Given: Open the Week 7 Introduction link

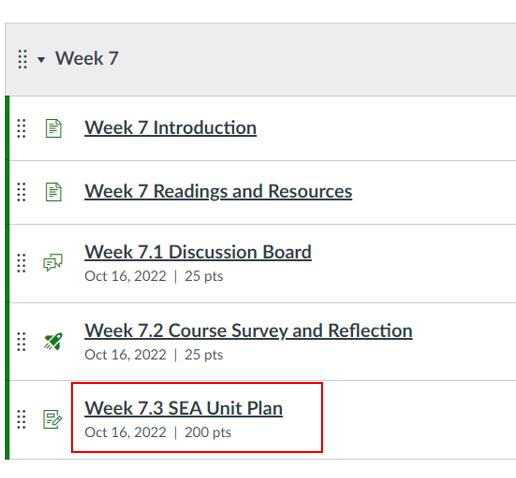Looking at the screenshot, I should coord(170,128).
